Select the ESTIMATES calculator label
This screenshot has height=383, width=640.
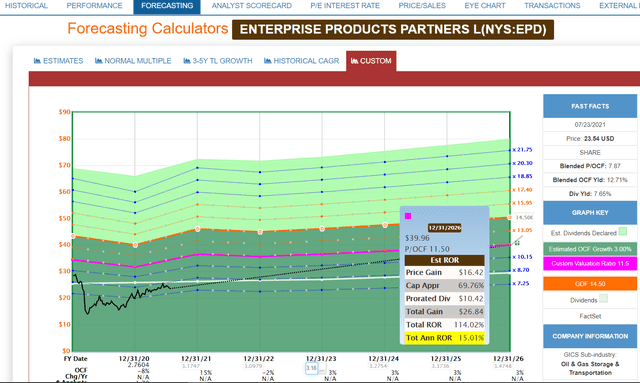[x=63, y=61]
